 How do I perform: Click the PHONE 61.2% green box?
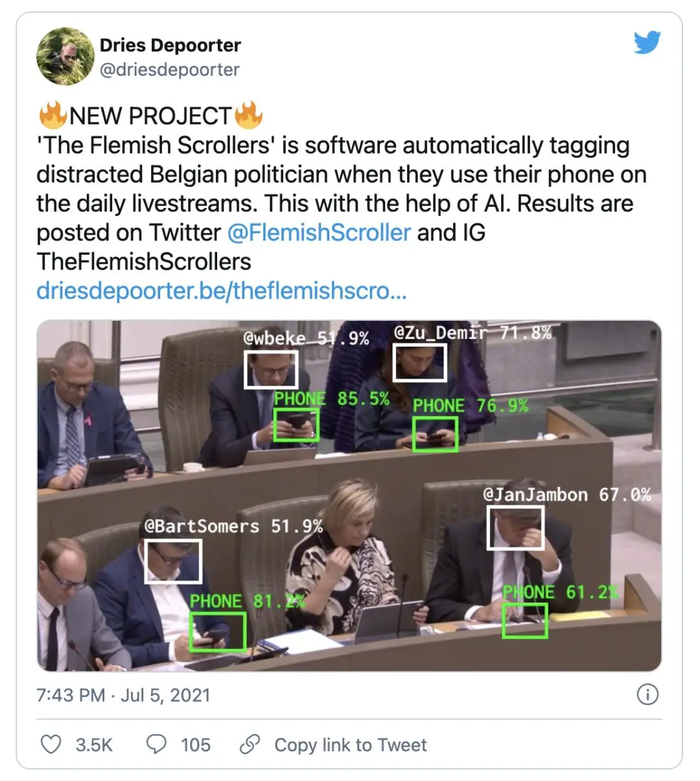pos(525,620)
